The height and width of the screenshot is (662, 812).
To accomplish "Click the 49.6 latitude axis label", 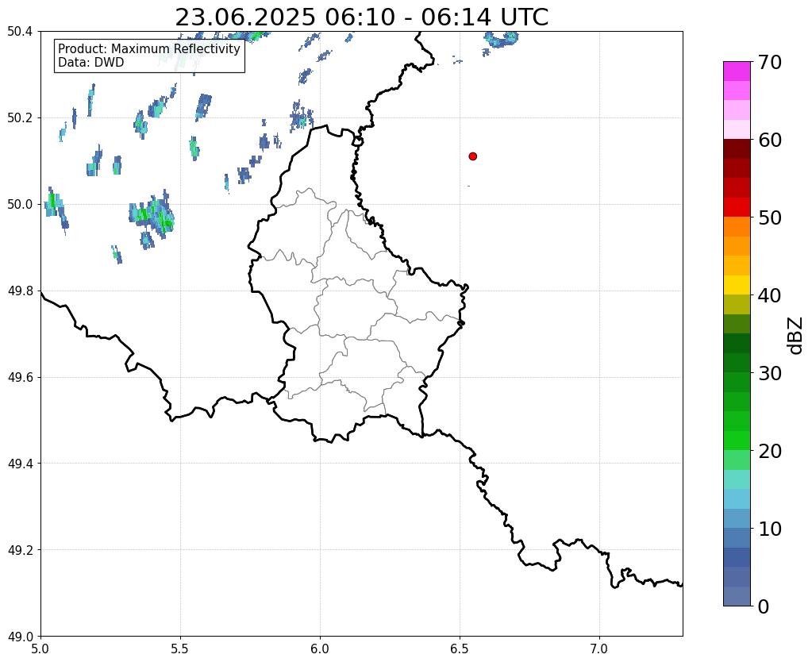I will (20, 378).
